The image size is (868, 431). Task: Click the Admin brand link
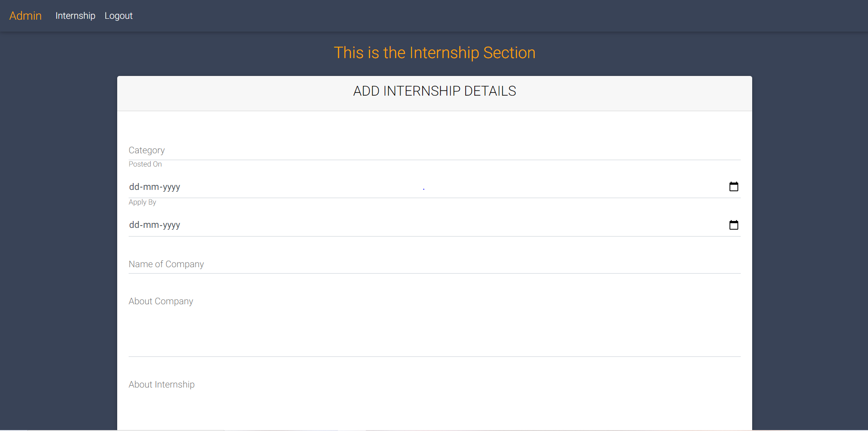point(26,16)
